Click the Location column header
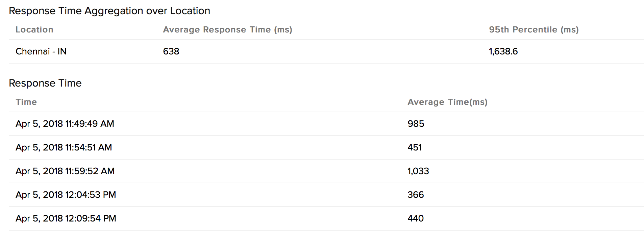The width and height of the screenshot is (644, 234). tap(34, 30)
